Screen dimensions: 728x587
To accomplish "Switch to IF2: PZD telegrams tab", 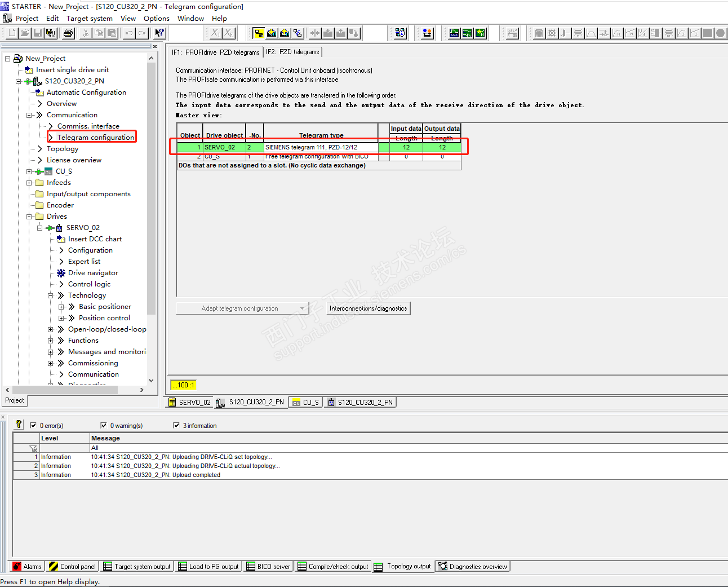I will coord(292,52).
